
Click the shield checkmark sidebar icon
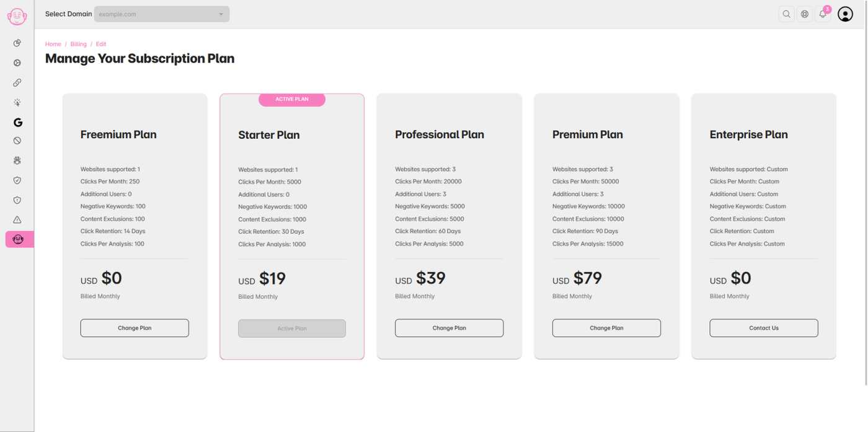click(17, 180)
